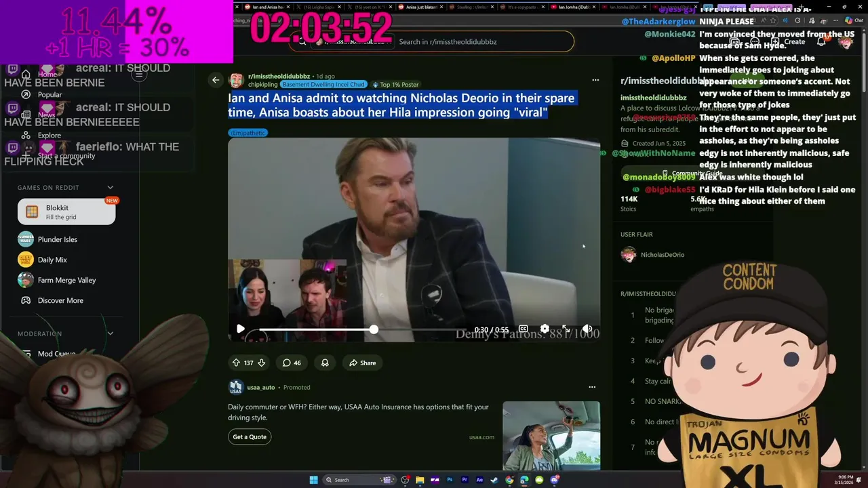Open the Blokkit game card
Image resolution: width=868 pixels, height=488 pixels.
[66, 211]
